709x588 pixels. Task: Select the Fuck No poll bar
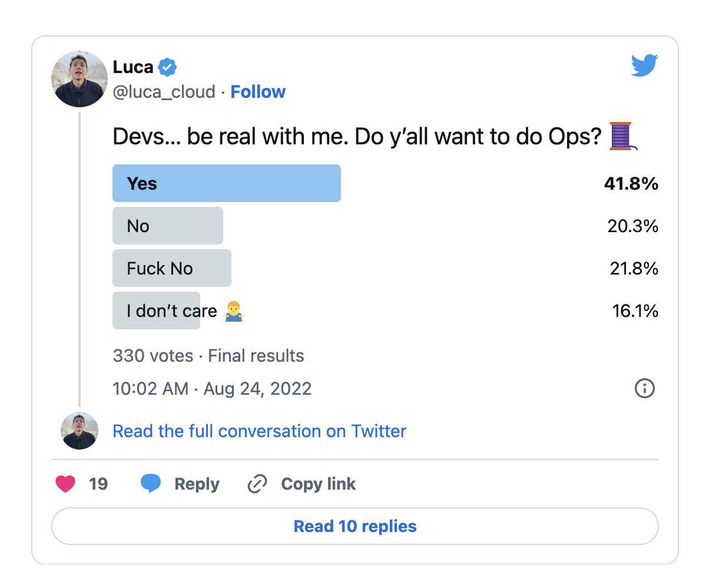[172, 268]
